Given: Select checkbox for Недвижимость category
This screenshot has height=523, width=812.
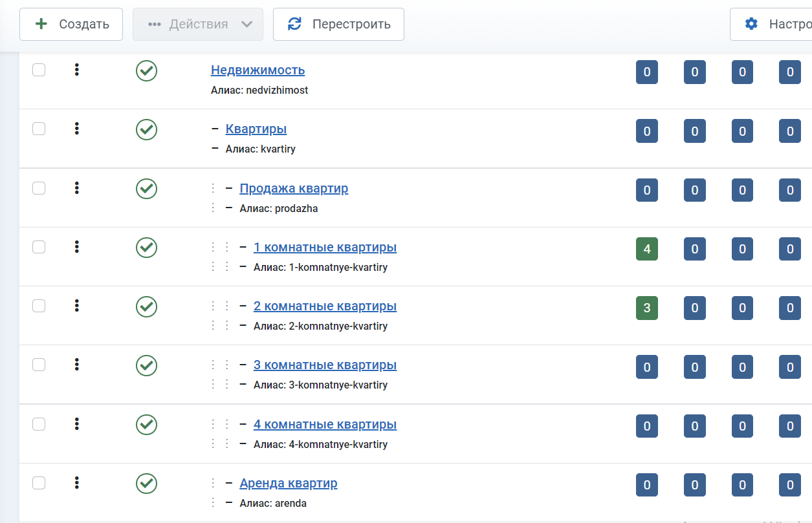Looking at the screenshot, I should pyautogui.click(x=39, y=70).
